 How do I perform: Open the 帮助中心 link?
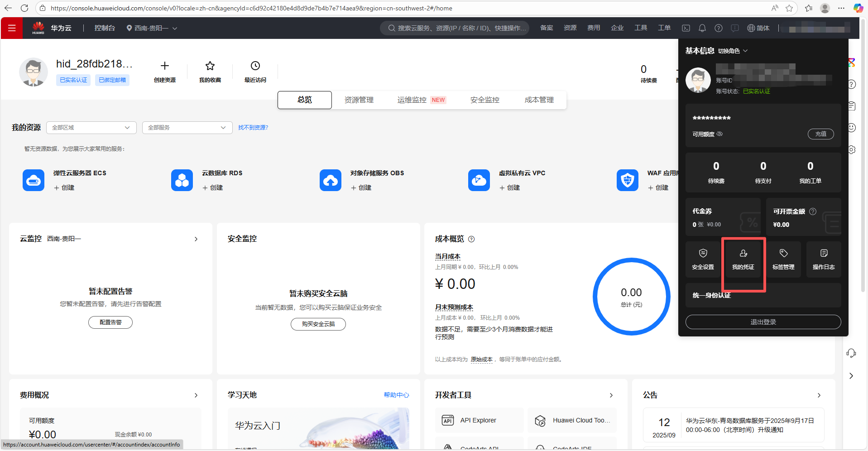[397, 395]
